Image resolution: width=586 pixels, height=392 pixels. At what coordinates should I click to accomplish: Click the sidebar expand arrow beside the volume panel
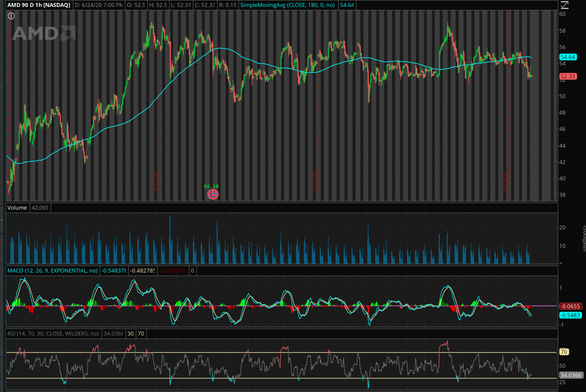coord(1,220)
